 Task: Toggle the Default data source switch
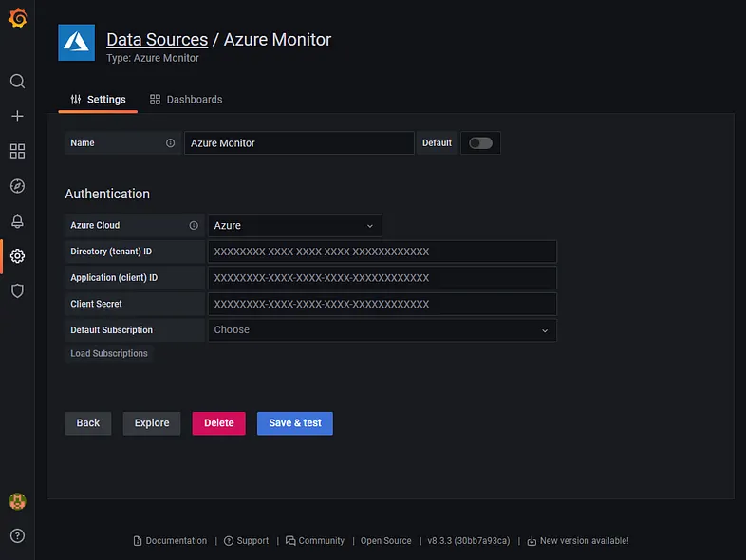point(480,142)
